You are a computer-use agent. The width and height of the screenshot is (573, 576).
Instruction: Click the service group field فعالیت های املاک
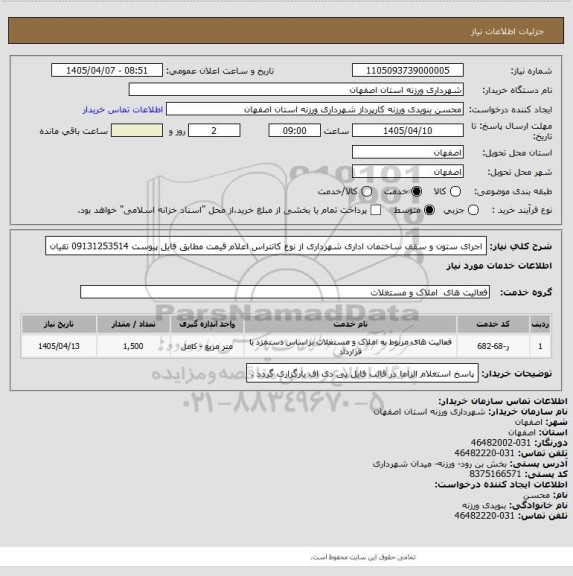pyautogui.click(x=285, y=292)
